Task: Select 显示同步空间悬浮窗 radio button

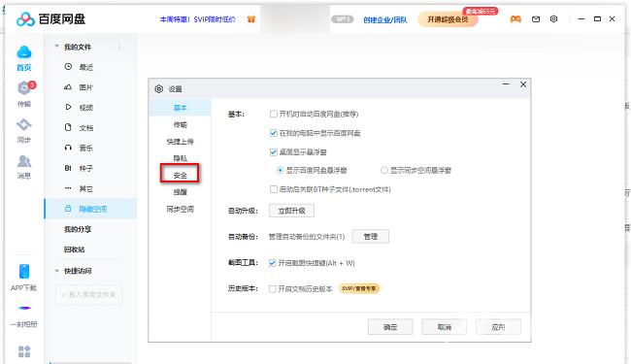Action: pyautogui.click(x=383, y=170)
